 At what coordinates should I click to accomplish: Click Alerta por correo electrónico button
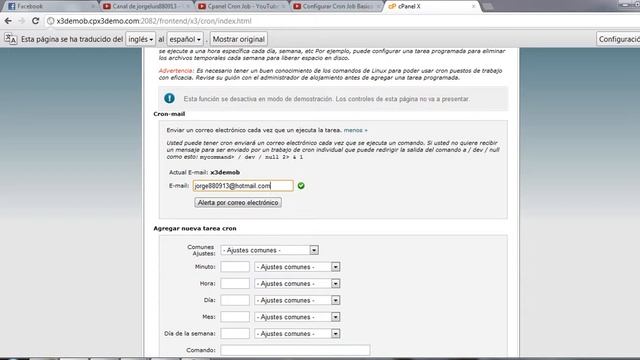click(x=238, y=202)
